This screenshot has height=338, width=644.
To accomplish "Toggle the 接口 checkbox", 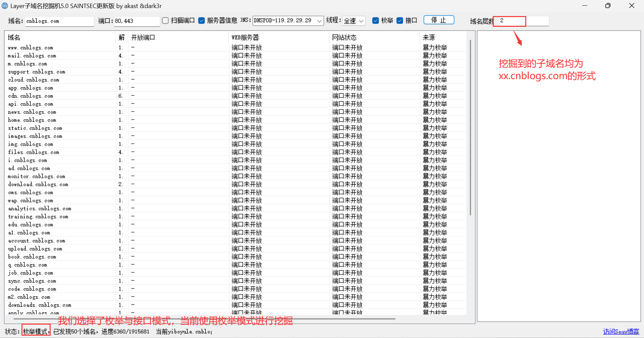I will coord(400,20).
